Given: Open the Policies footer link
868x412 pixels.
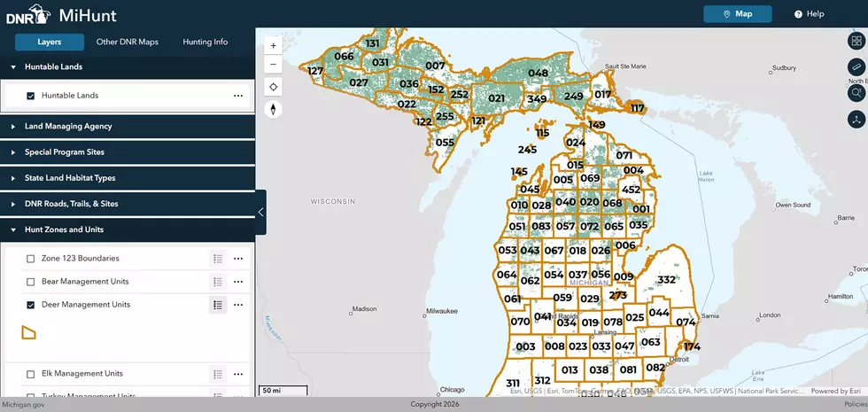Looking at the screenshot, I should point(856,405).
